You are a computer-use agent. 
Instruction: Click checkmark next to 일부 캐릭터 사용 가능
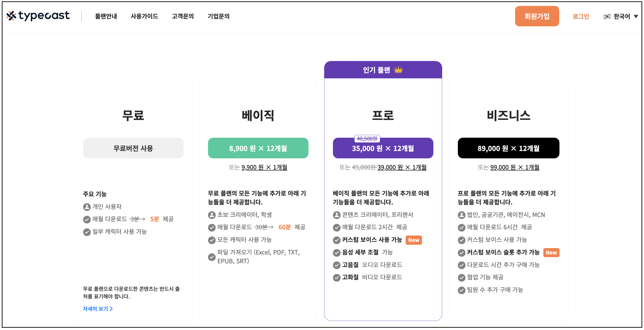click(87, 232)
